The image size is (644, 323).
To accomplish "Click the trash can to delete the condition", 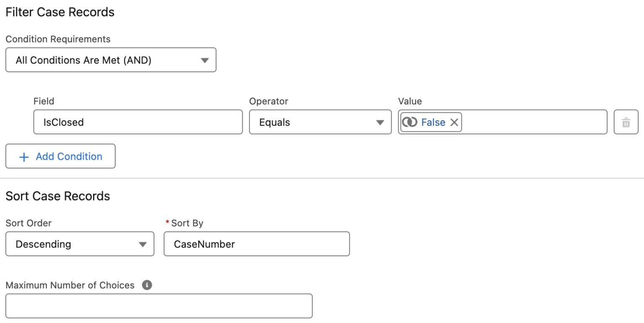I will pos(626,122).
